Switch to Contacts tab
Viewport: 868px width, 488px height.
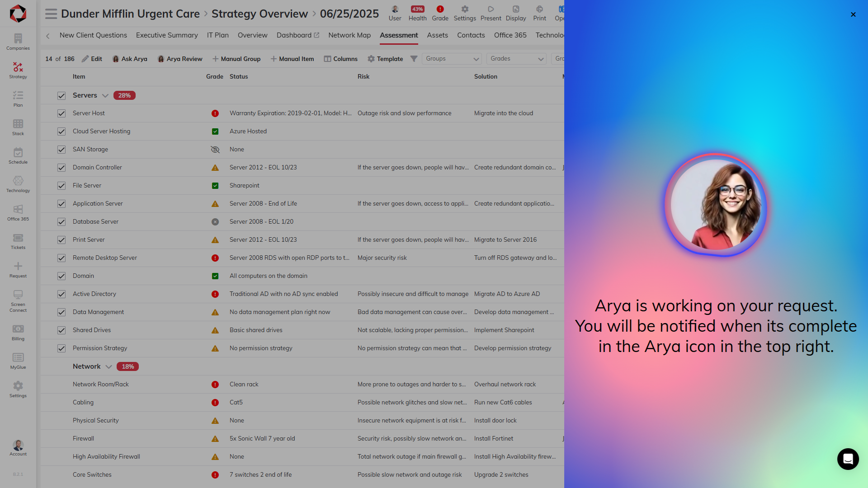point(471,35)
